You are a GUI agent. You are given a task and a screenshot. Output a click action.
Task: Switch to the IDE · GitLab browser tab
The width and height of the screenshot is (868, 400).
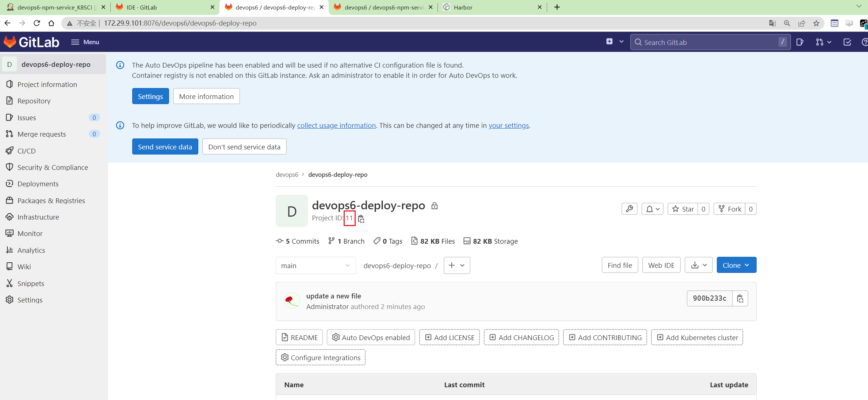[x=165, y=7]
